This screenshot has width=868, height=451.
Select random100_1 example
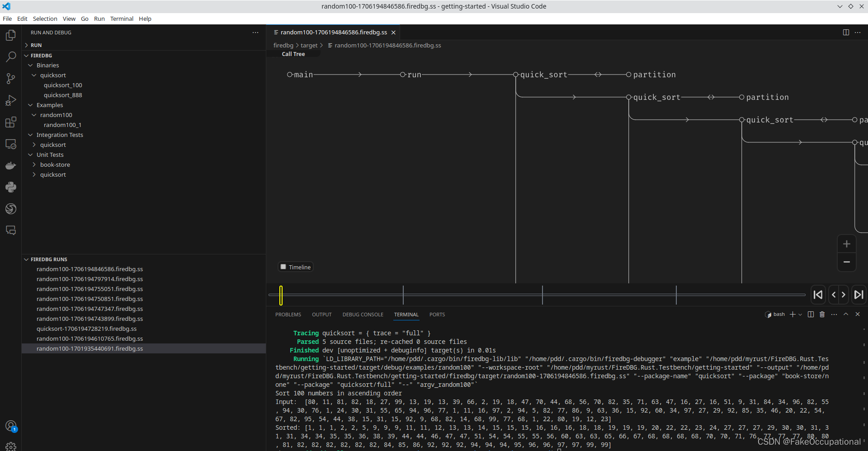pos(62,125)
